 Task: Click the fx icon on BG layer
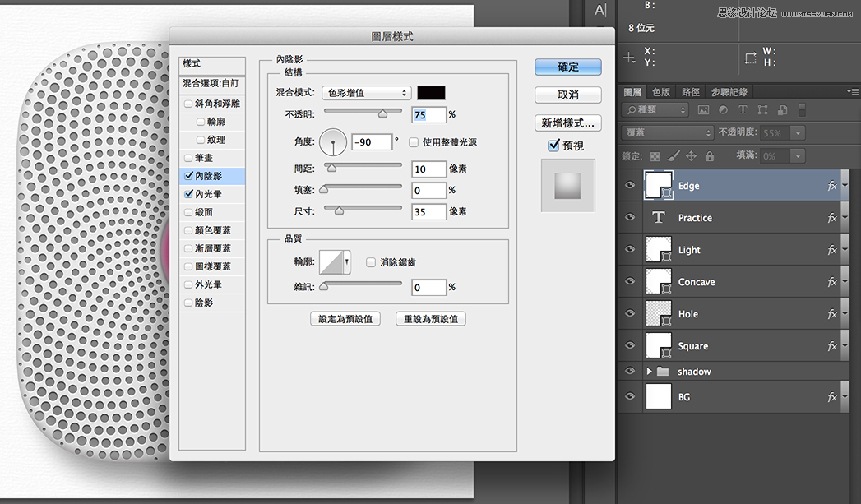(832, 397)
